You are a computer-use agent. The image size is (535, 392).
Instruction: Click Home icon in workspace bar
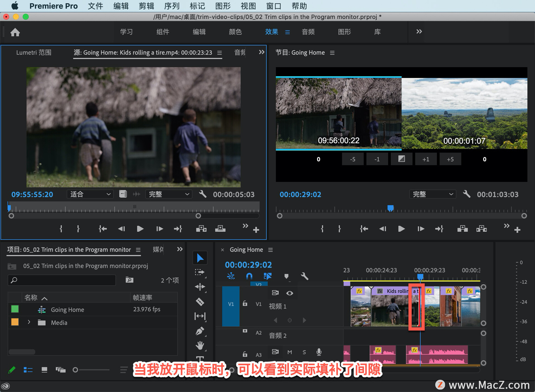(x=15, y=32)
